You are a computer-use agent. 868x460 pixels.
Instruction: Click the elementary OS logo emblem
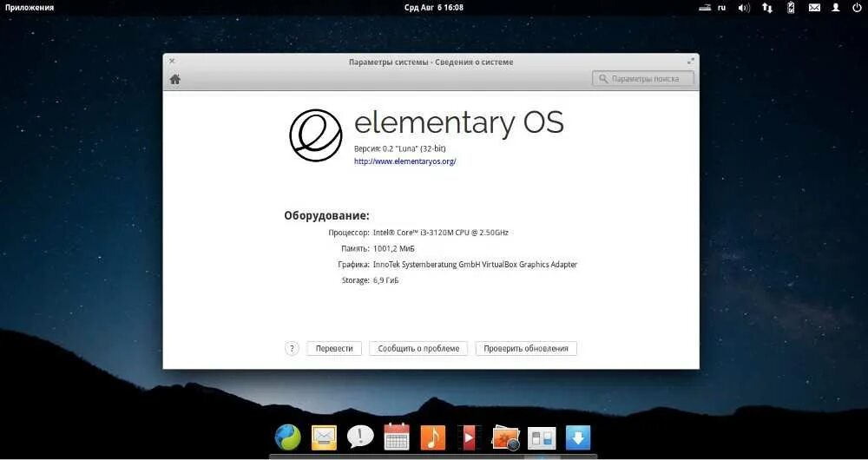(x=316, y=135)
